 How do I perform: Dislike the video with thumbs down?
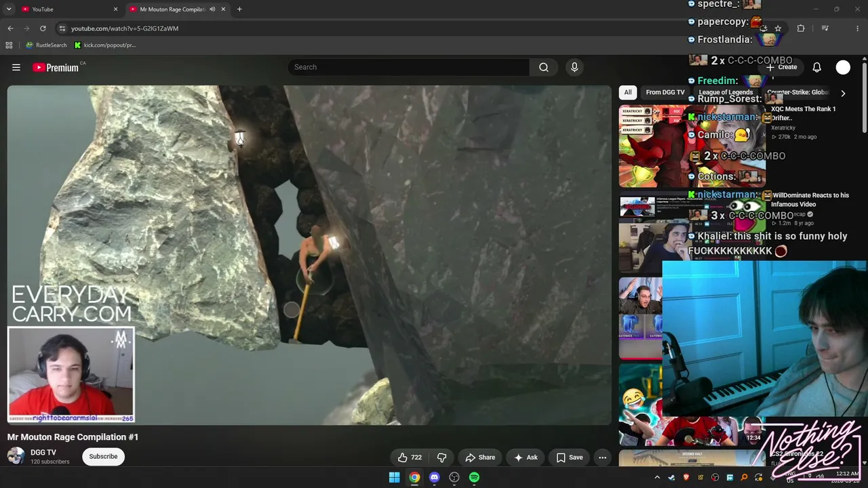coord(441,457)
